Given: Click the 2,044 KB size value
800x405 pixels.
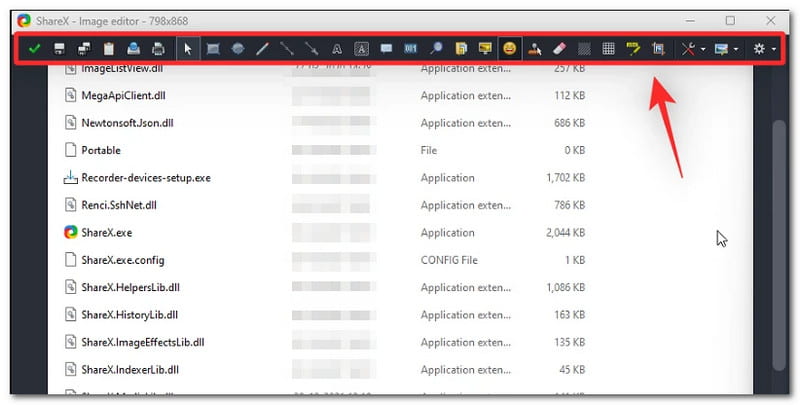Looking at the screenshot, I should pyautogui.click(x=565, y=233).
